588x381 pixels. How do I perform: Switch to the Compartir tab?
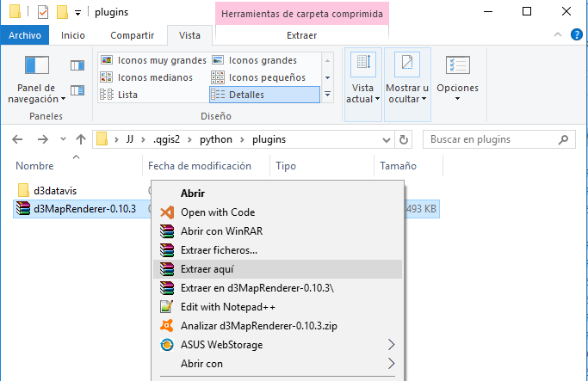(132, 35)
